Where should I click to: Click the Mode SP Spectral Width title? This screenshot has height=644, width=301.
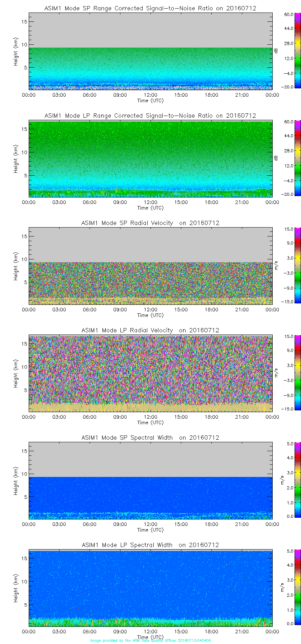tap(150, 438)
